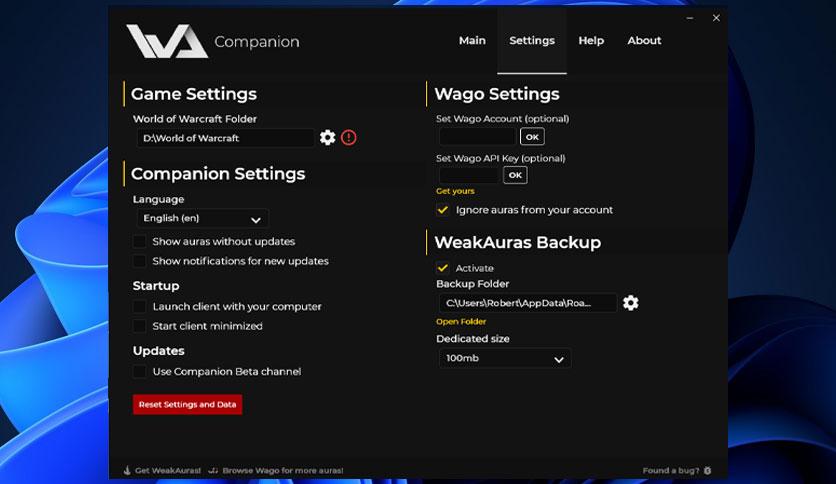
Task: Click Reset Settings and Data button
Action: click(x=187, y=404)
